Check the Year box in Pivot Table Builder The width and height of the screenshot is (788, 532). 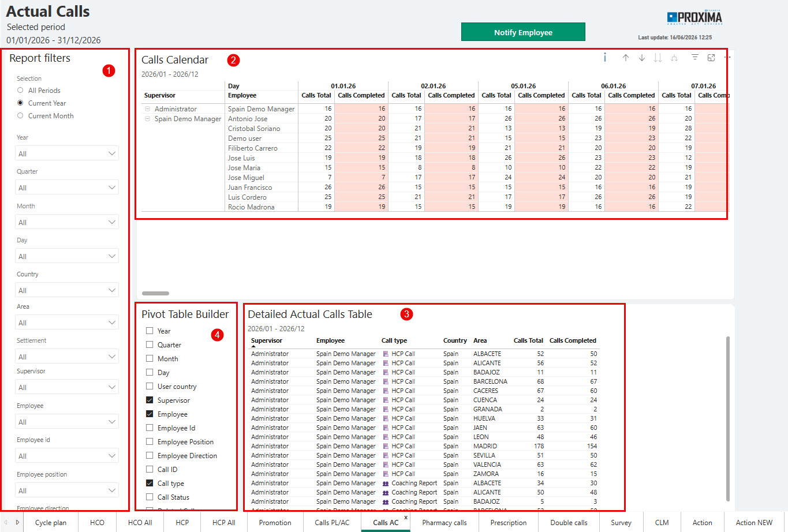pyautogui.click(x=150, y=331)
